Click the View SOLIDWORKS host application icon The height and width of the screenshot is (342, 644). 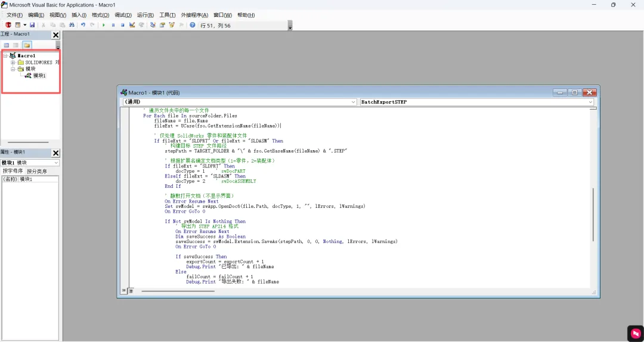tap(8, 25)
